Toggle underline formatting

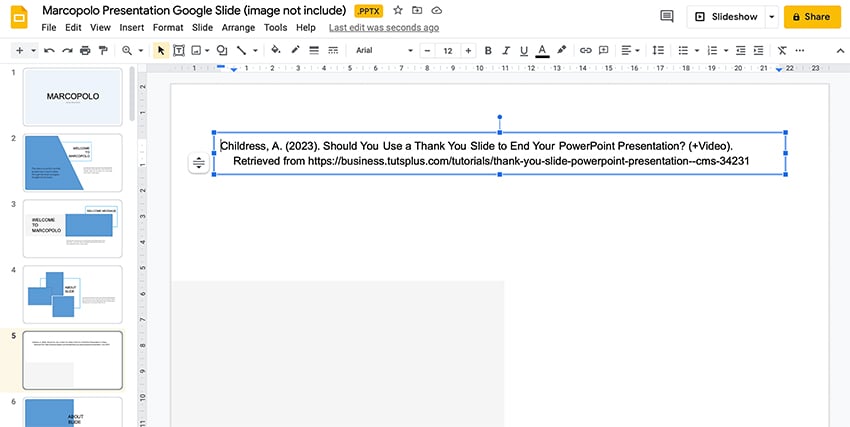click(x=523, y=50)
